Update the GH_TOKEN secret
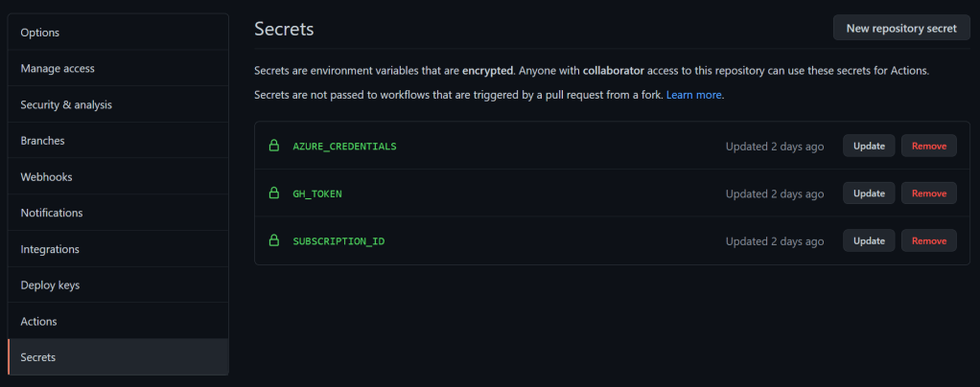 click(x=869, y=193)
